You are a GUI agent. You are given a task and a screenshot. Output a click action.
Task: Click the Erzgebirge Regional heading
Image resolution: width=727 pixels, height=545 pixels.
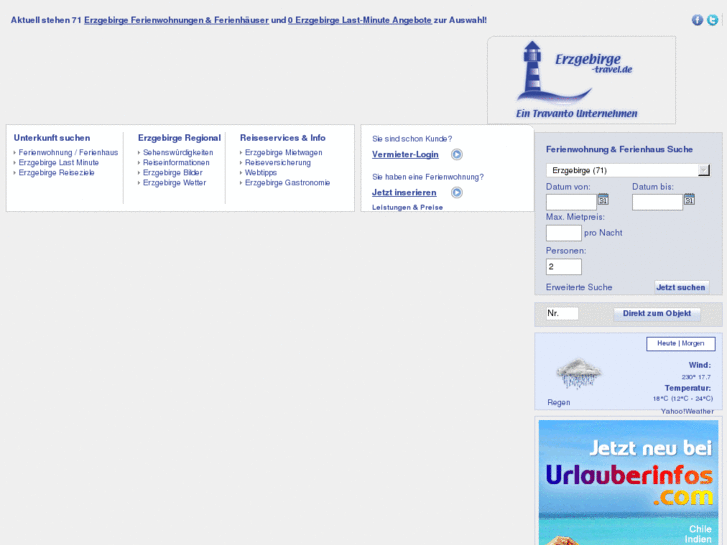click(x=179, y=138)
